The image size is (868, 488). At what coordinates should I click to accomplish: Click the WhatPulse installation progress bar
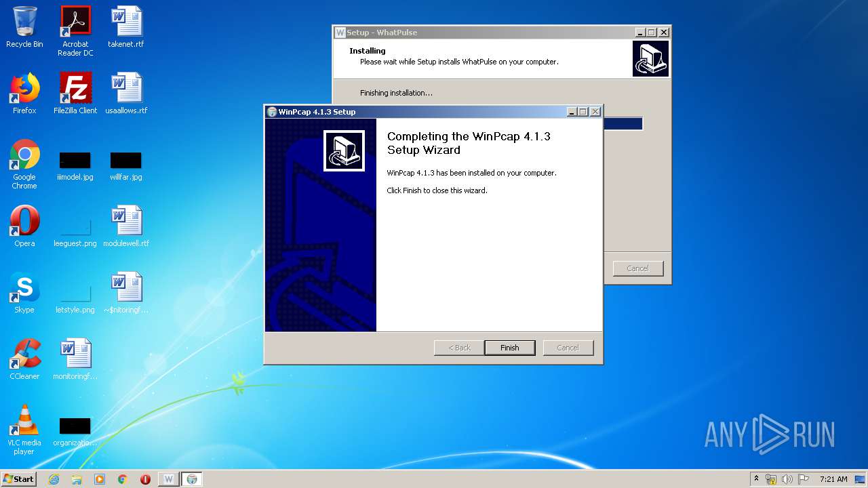click(623, 124)
